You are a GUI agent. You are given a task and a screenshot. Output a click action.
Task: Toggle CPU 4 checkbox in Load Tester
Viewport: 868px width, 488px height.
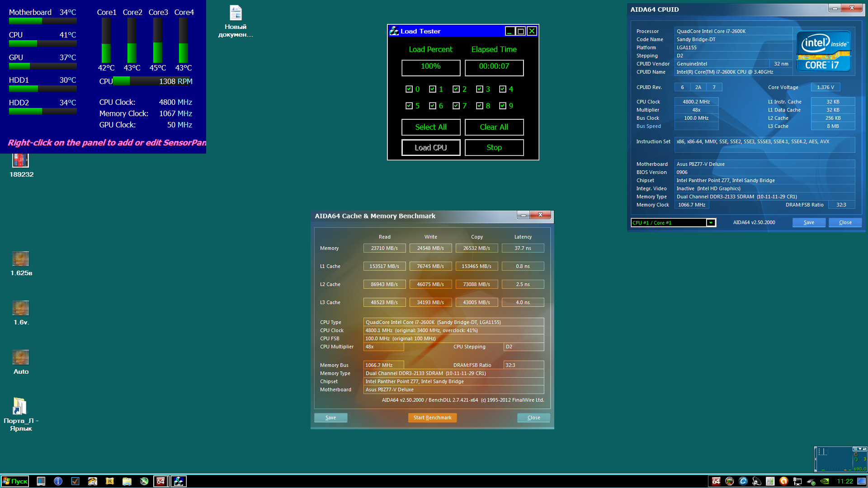click(x=502, y=89)
